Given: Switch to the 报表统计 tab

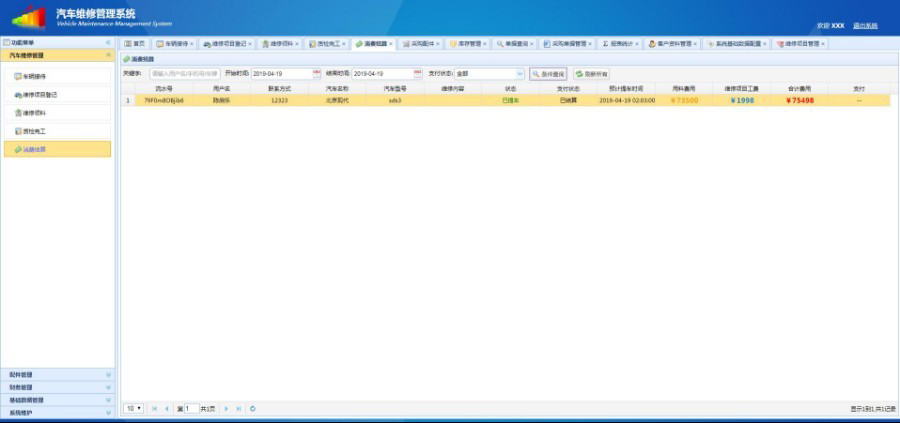Looking at the screenshot, I should point(621,44).
